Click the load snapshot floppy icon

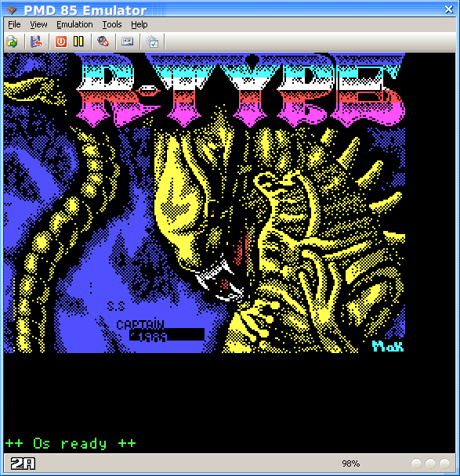[37, 41]
